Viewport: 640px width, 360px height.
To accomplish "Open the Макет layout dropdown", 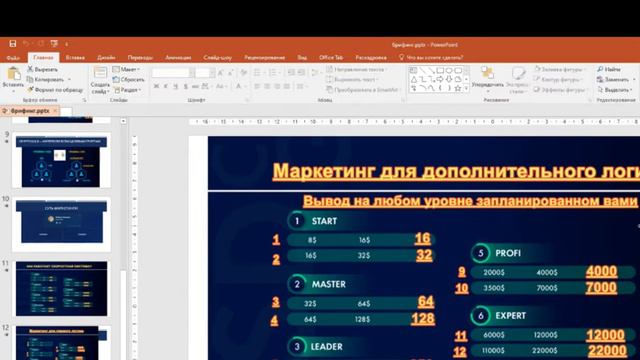I will click(x=127, y=69).
